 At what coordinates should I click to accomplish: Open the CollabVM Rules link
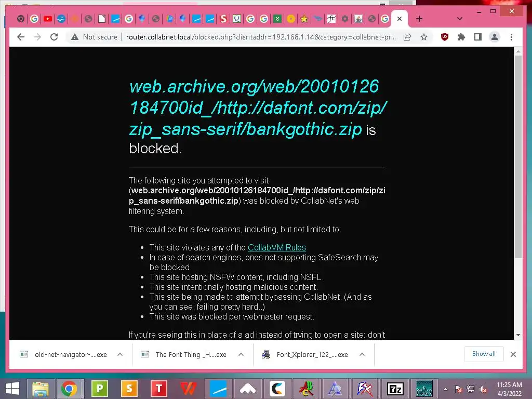[x=277, y=247]
